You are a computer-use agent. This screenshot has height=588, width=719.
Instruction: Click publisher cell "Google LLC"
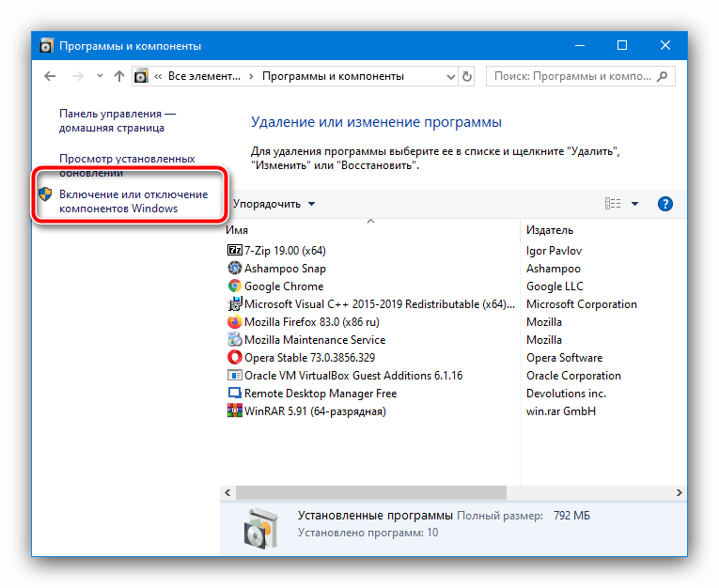coord(555,286)
